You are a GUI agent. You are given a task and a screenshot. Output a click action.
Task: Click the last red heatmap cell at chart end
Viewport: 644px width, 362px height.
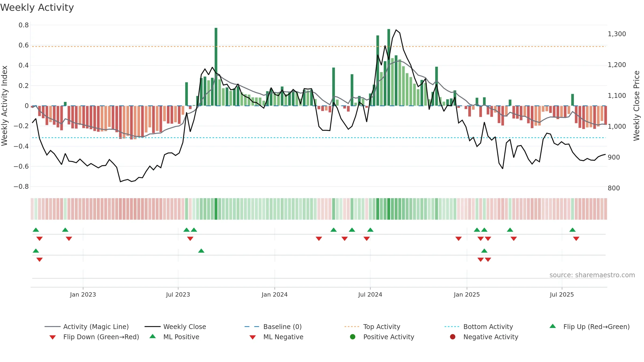606,209
